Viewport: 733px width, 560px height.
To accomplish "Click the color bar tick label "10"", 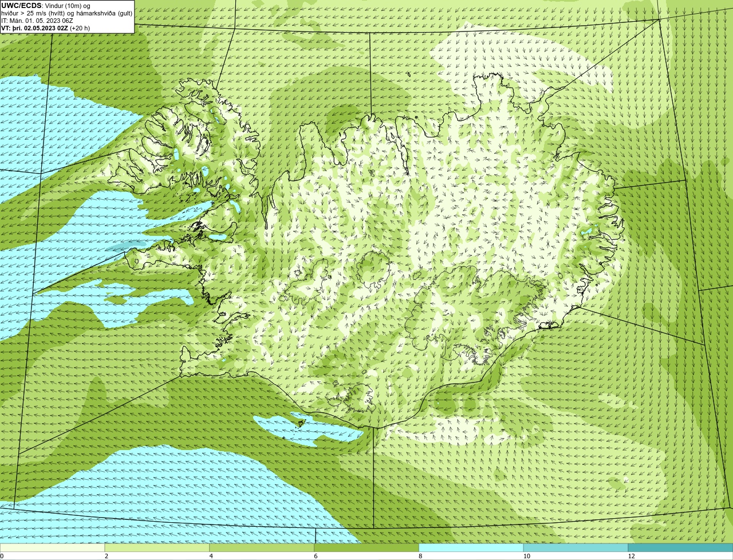I will [x=526, y=556].
